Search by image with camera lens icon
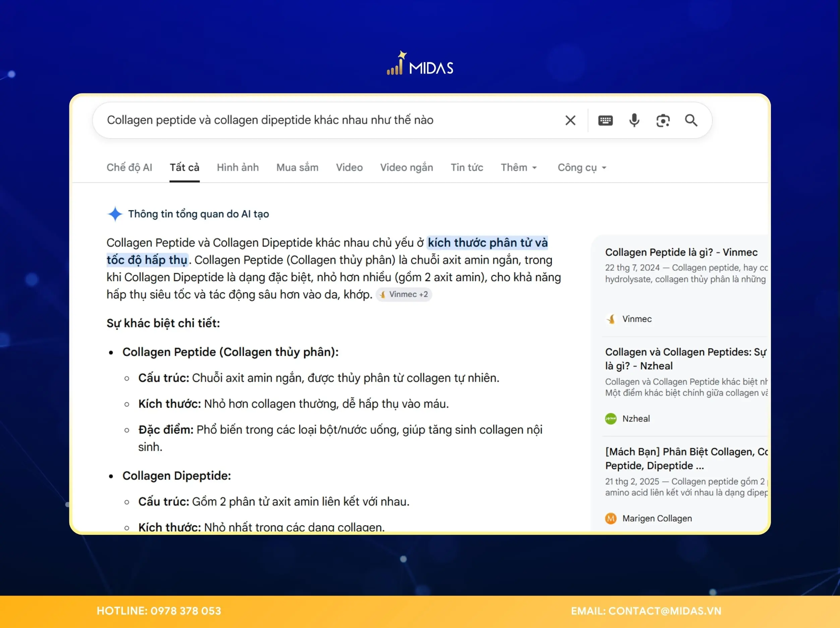Viewport: 840px width, 628px height. pos(663,120)
